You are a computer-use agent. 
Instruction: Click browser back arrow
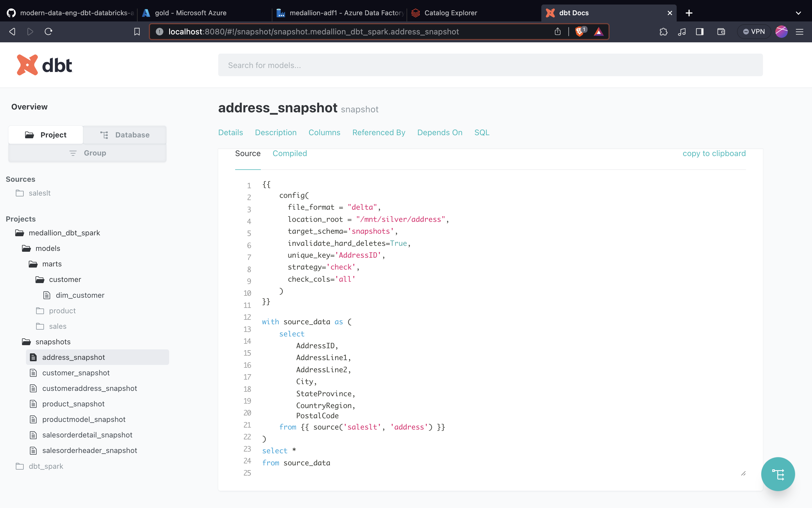(x=12, y=32)
